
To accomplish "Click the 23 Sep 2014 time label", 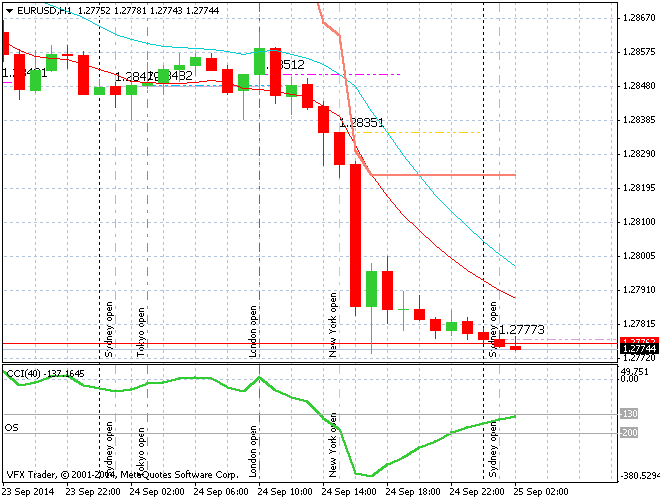I will click(28, 492).
